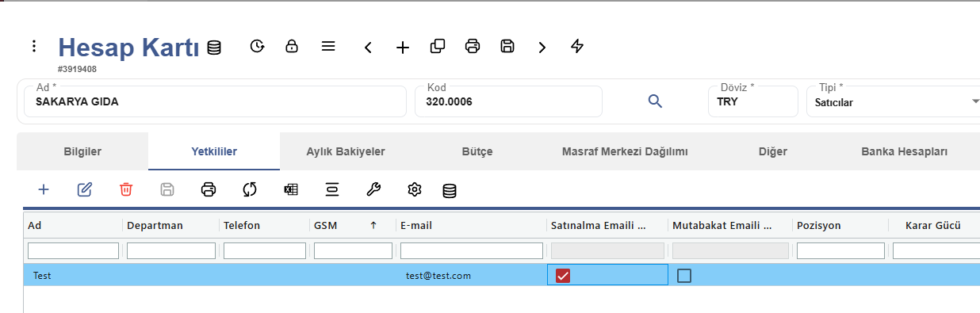980x313 pixels.
Task: Export grid to Excel icon
Action: point(291,189)
